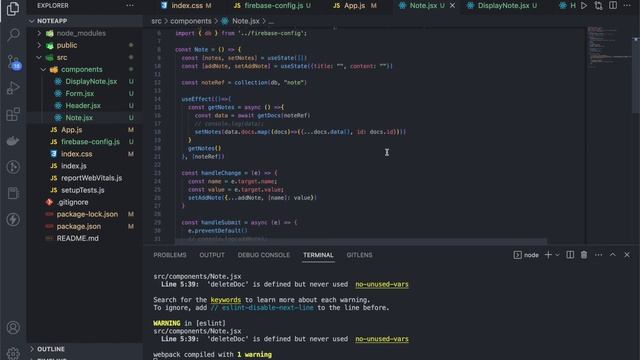Click the editor vertical scrollbar

(636, 76)
